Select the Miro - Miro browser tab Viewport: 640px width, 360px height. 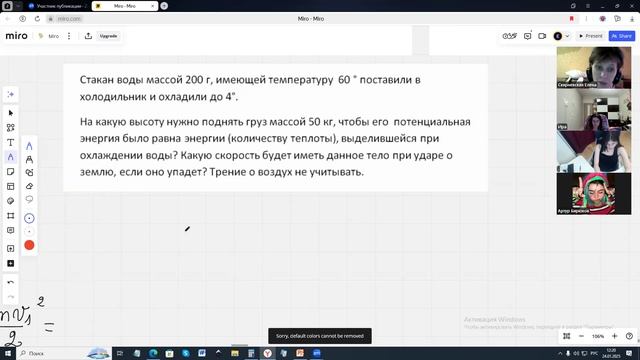124,6
